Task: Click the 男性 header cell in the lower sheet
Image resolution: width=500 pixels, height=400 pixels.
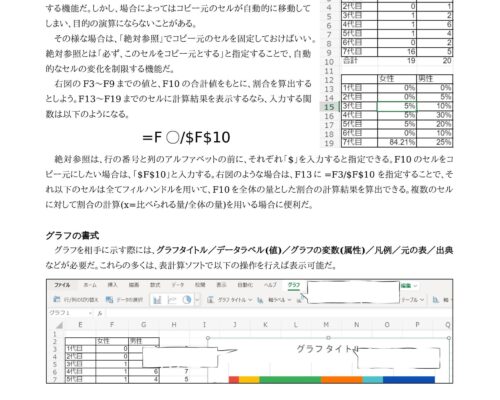Action: coord(144,341)
